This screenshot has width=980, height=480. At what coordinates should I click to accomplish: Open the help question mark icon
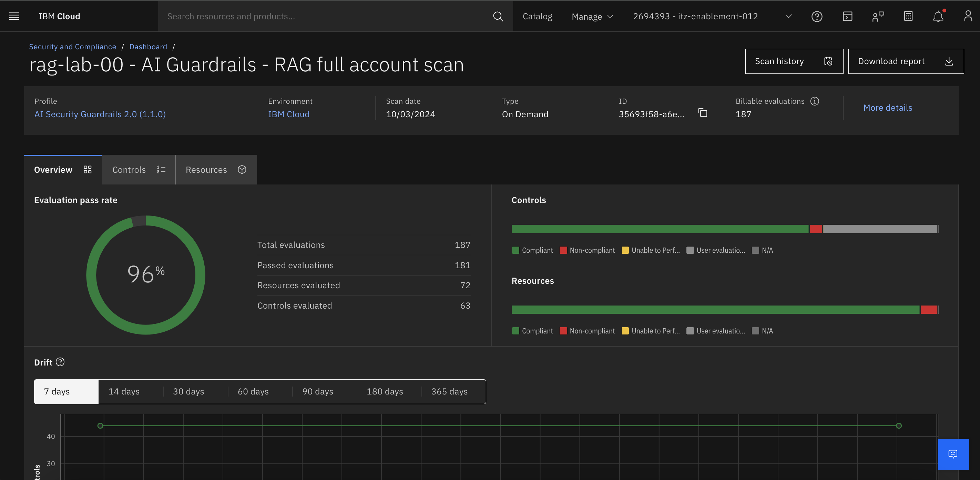(x=816, y=16)
